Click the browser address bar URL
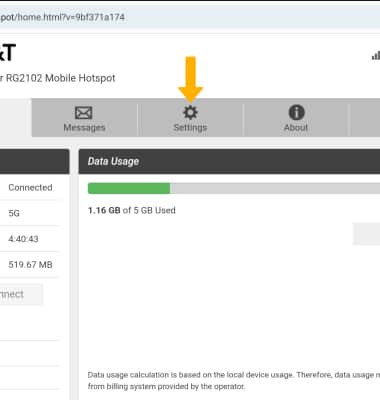Viewport: 380px width, 400px height. point(62,17)
